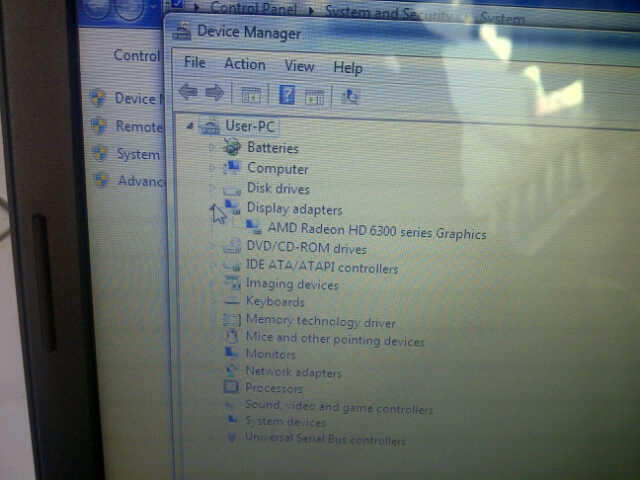Image resolution: width=640 pixels, height=480 pixels.
Task: Open Remote settings link in Control Panel sidebar
Action: (139, 127)
